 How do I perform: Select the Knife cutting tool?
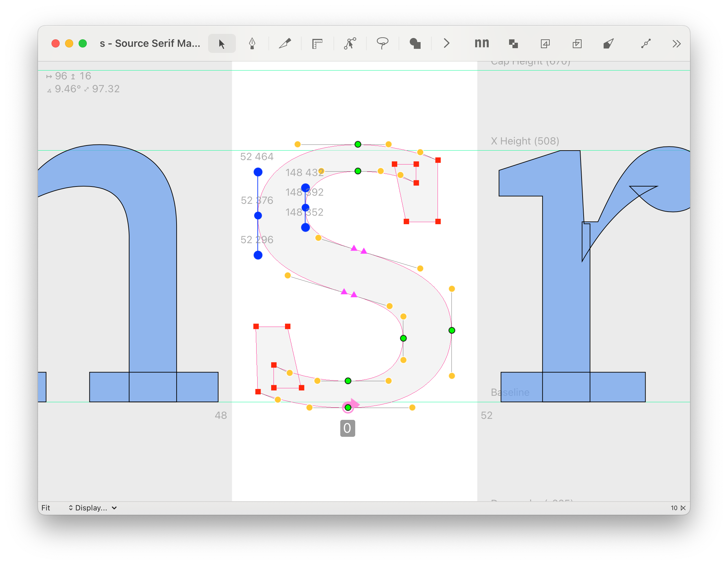pos(285,44)
